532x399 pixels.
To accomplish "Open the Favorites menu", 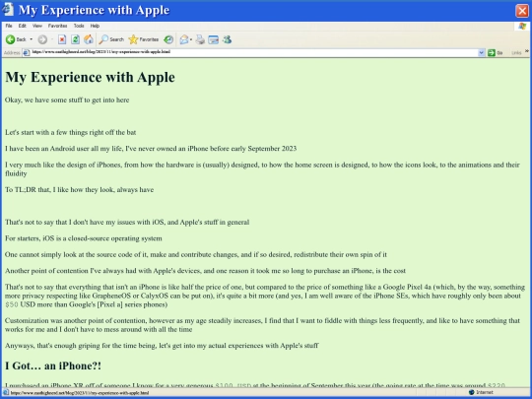I will 57,26.
